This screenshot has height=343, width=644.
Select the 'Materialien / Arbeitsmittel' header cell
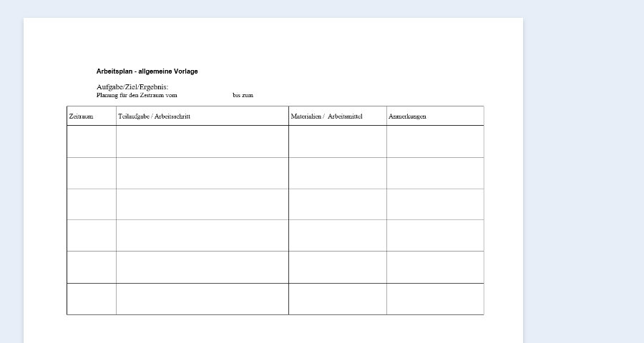point(338,116)
